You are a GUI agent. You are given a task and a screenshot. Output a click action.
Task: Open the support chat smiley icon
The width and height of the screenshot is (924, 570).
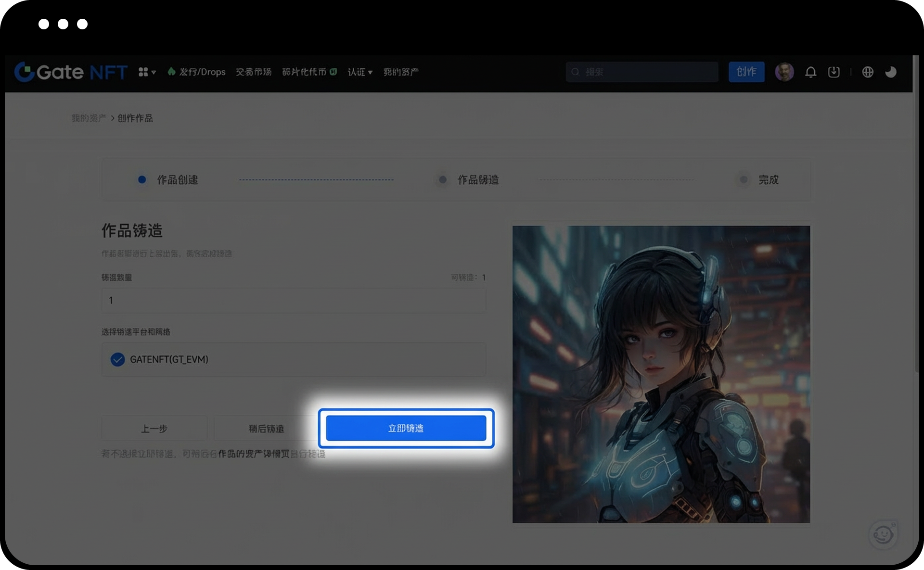[x=883, y=534]
